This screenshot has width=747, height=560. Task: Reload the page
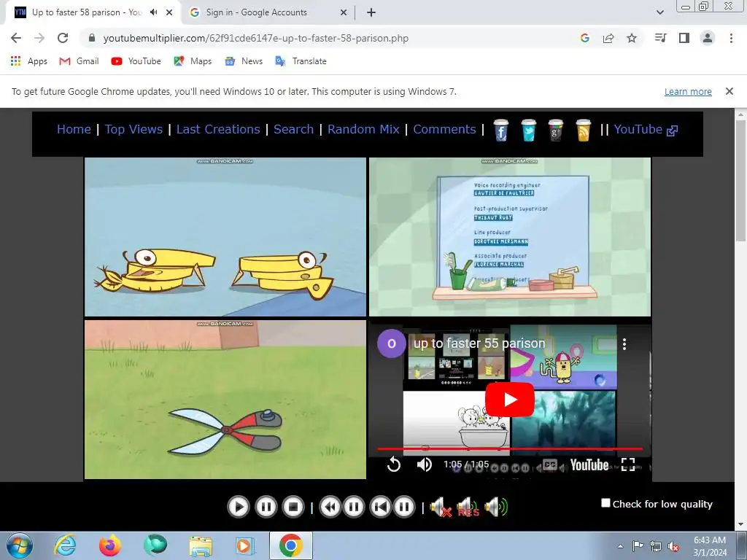tap(63, 38)
